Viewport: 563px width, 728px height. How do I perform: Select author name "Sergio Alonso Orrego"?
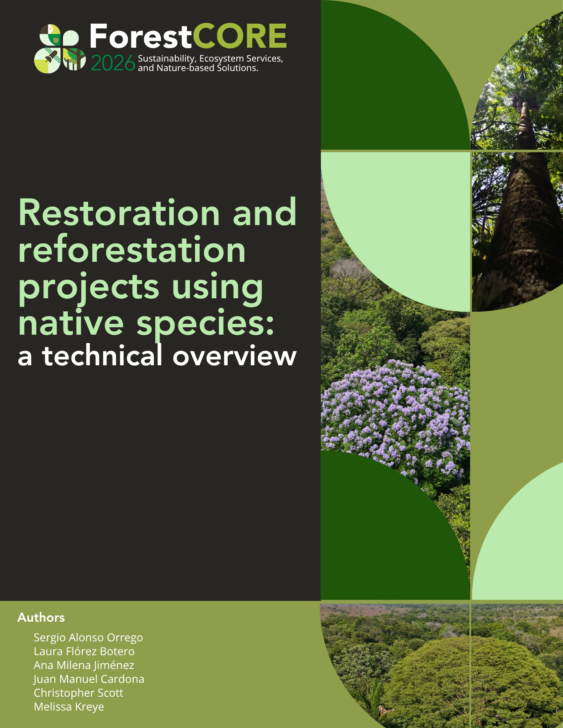pyautogui.click(x=88, y=637)
